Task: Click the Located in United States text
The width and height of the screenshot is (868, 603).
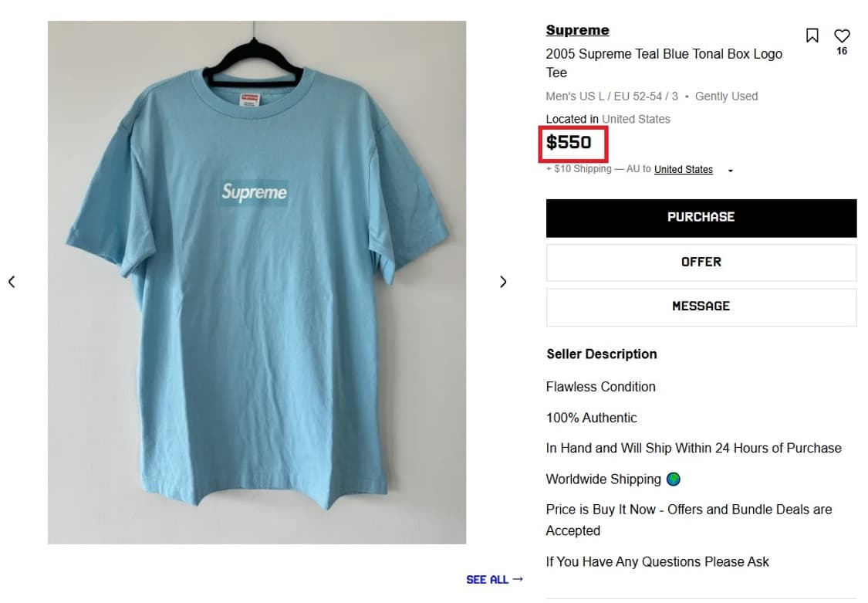Action: click(608, 119)
